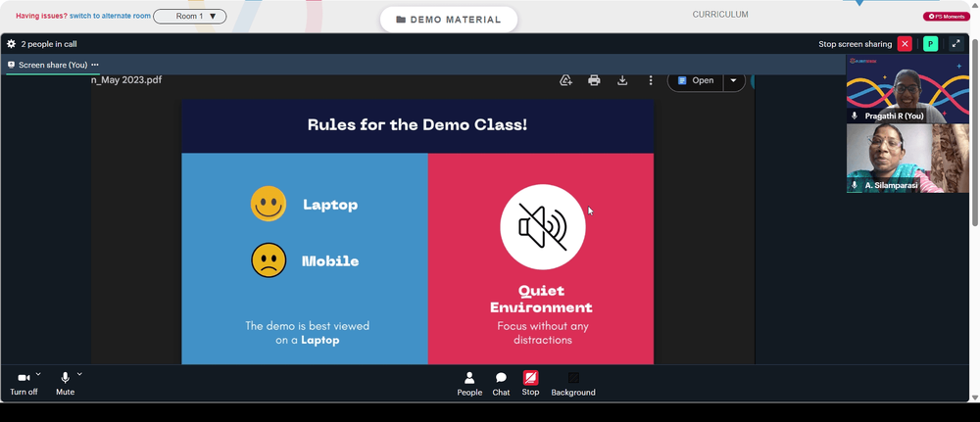Stop sharing via bottom Stop button

coord(530,383)
